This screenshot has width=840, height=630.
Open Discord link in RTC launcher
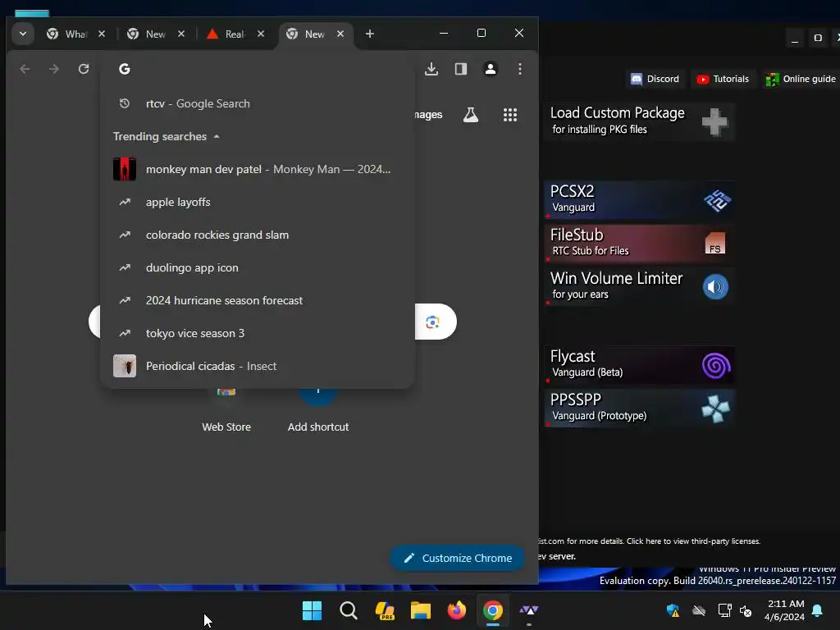655,79
